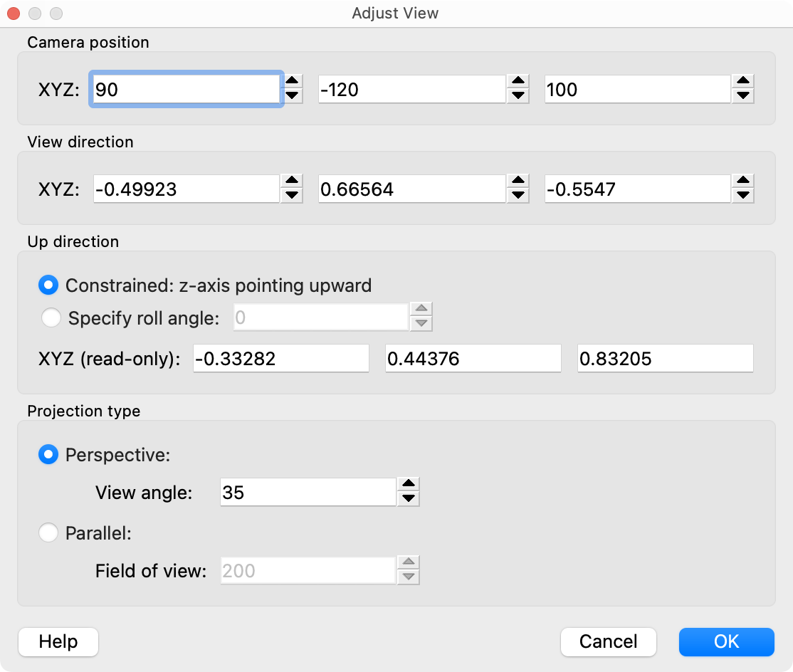The image size is (793, 672).
Task: Decrement the camera position X value
Action: point(292,95)
